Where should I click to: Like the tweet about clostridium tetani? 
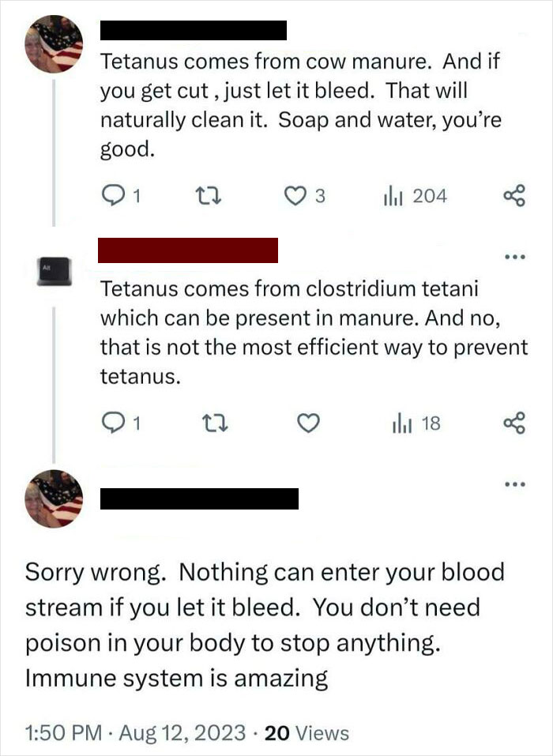308,423
